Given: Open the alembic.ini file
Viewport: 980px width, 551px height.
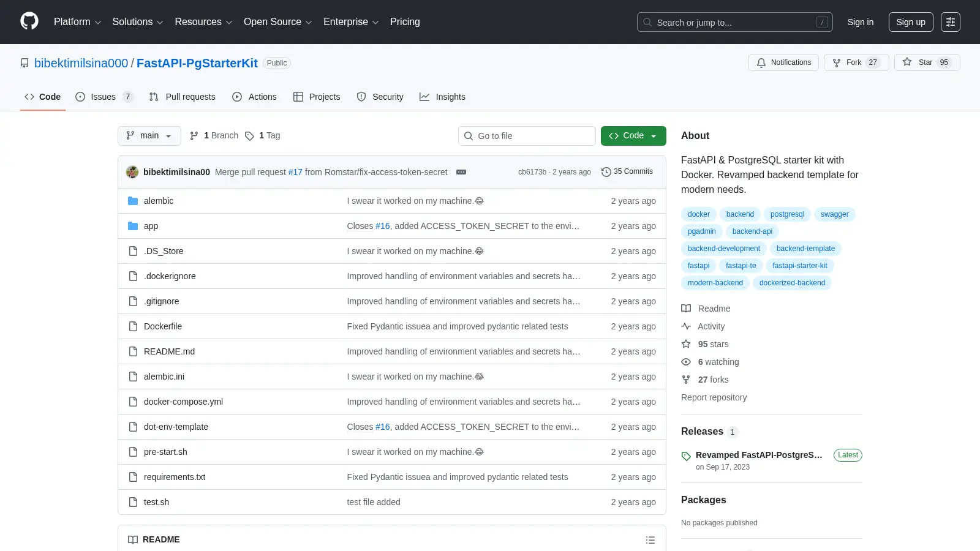Looking at the screenshot, I should click(164, 377).
